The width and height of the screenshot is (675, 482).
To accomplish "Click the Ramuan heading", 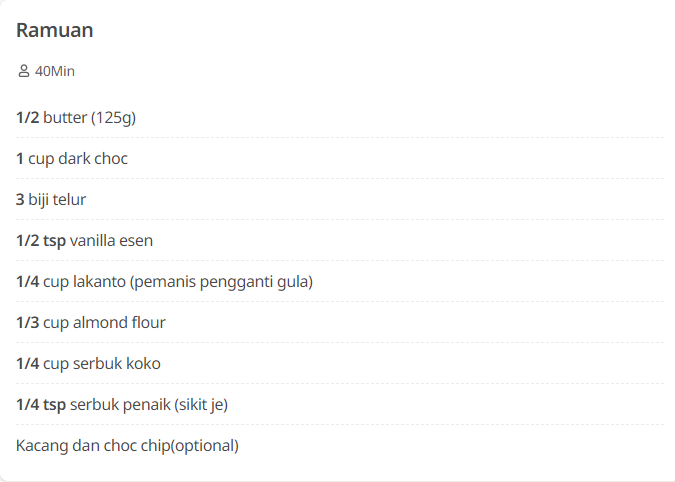I will tap(55, 30).
